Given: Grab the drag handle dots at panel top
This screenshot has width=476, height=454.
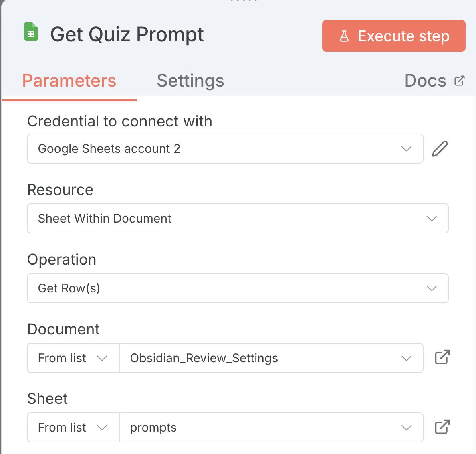Looking at the screenshot, I should click(244, 1).
